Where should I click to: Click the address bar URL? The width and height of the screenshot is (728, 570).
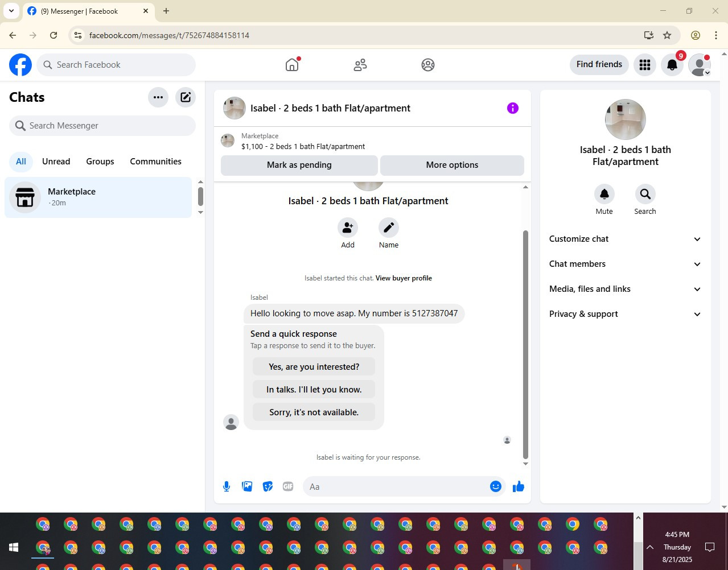[x=169, y=35]
